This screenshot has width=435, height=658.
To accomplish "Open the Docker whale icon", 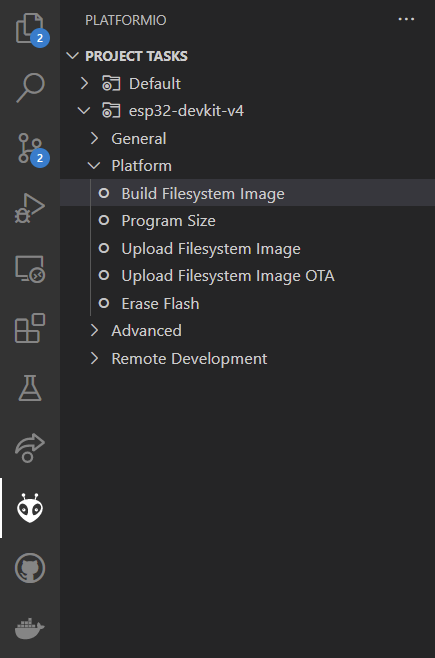I will click(30, 628).
